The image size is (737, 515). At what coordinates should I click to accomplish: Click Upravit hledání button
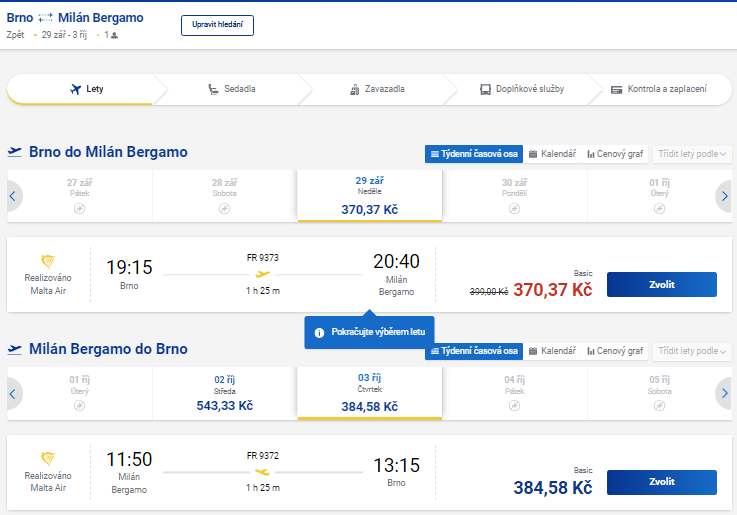(217, 25)
